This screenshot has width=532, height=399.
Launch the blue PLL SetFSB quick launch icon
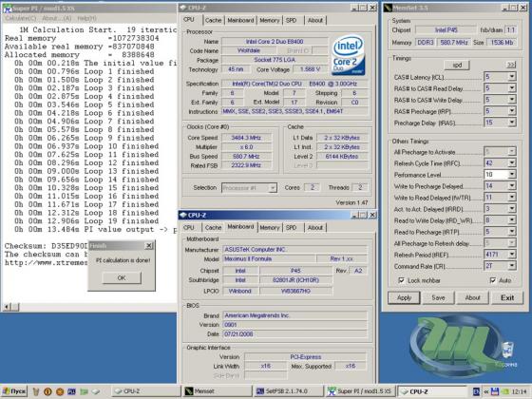pyautogui.click(x=71, y=391)
